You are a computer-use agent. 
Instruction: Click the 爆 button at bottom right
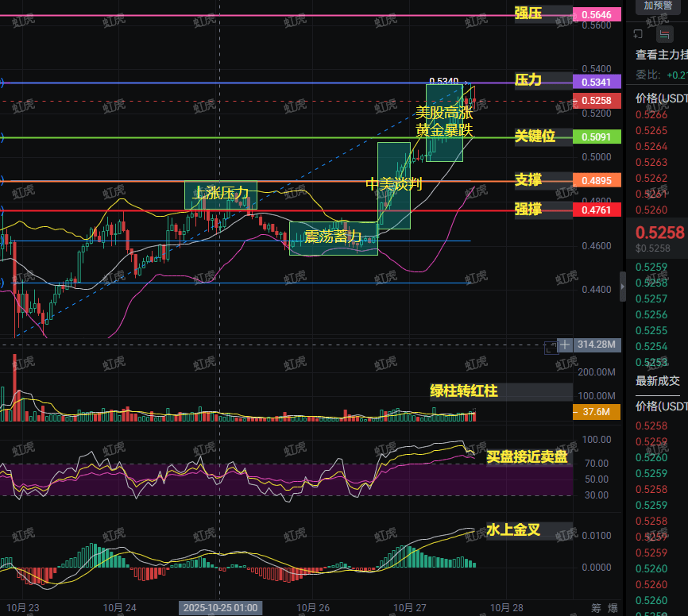point(613,608)
